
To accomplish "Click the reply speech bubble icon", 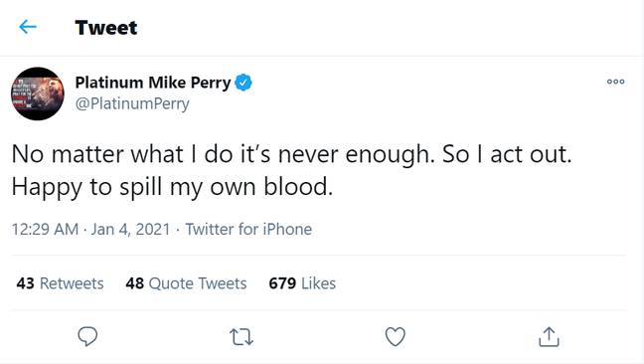I will (x=87, y=336).
